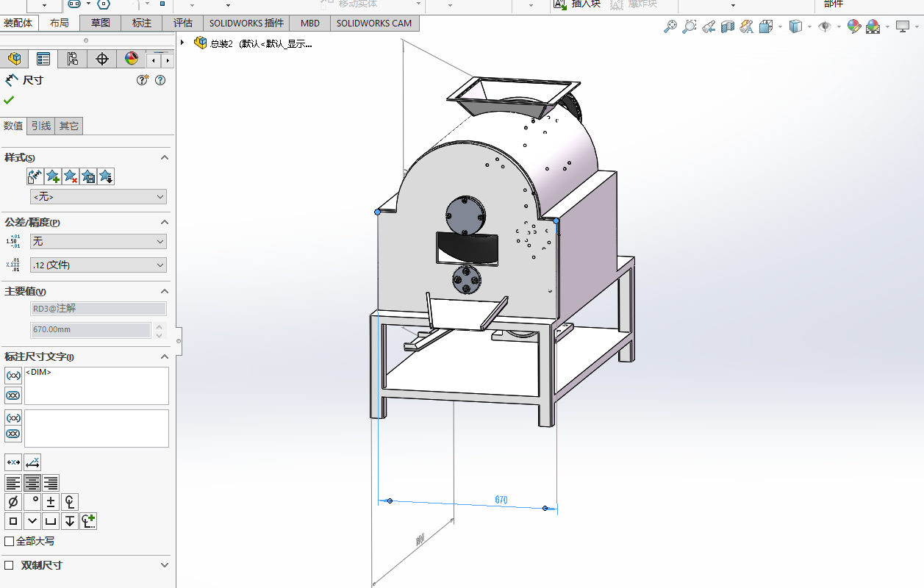This screenshot has width=924, height=588.
Task: Collapse the 标注尺寸文字 section
Action: pyautogui.click(x=165, y=356)
